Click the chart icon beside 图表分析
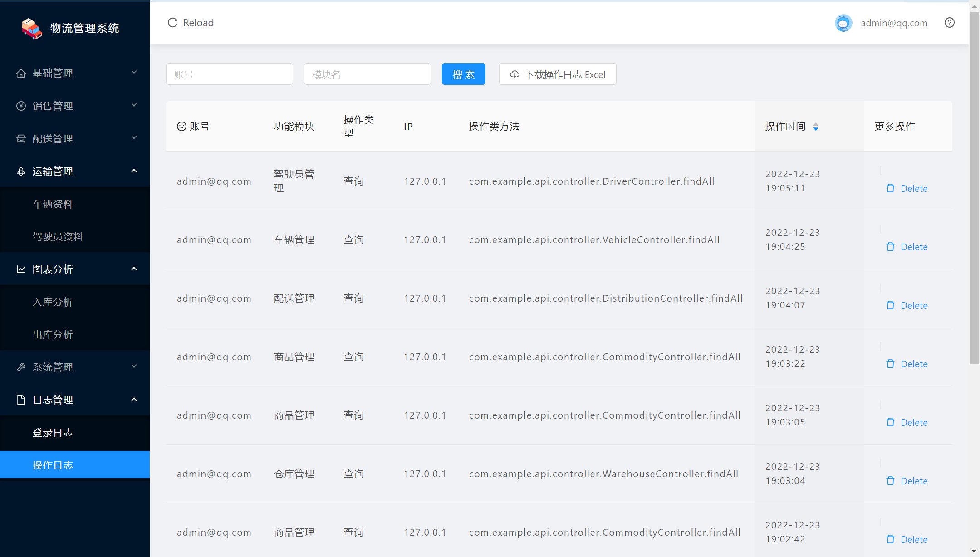 coord(21,269)
